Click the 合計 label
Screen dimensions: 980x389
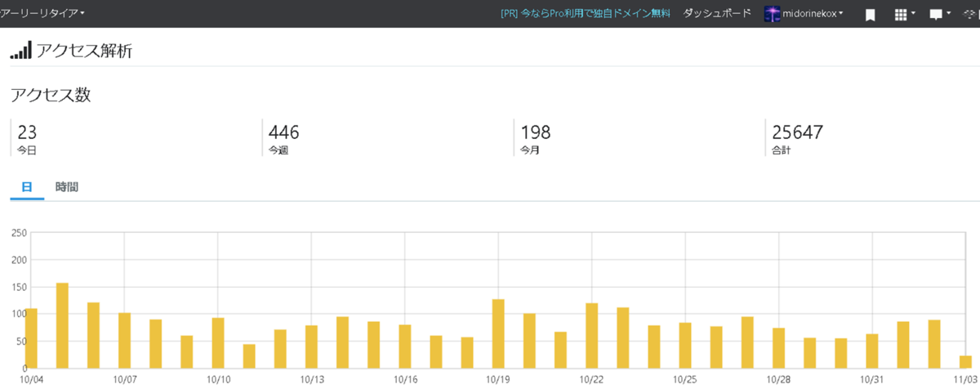[x=781, y=151]
